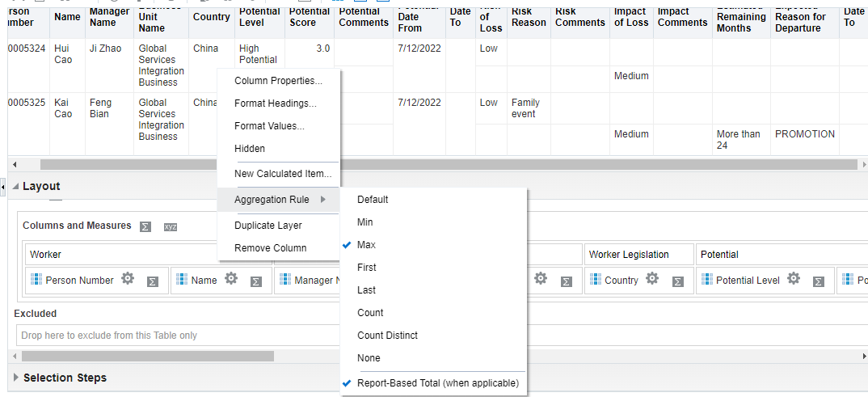This screenshot has width=868, height=397.
Task: Open the gear menu for Potential Level column
Action: 794,278
